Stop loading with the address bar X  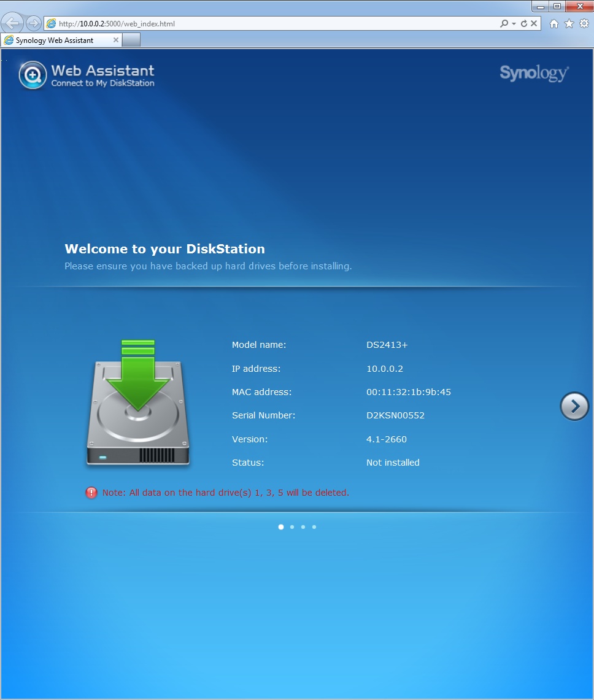tap(534, 23)
